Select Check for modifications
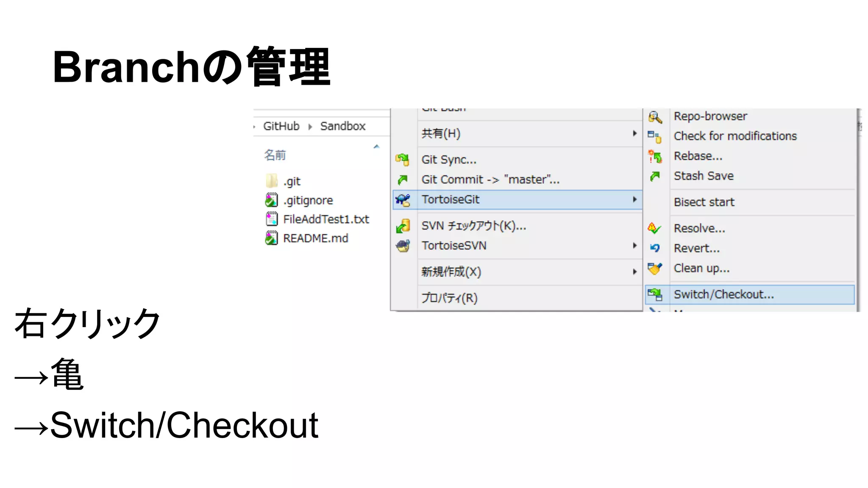Image resolution: width=868 pixels, height=488 pixels. (750, 136)
